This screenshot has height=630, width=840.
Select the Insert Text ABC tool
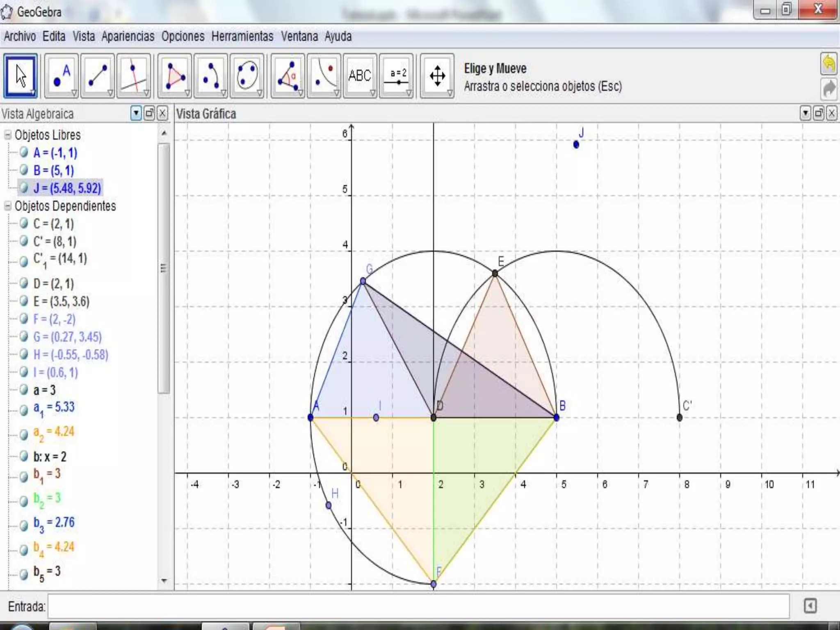tap(360, 76)
